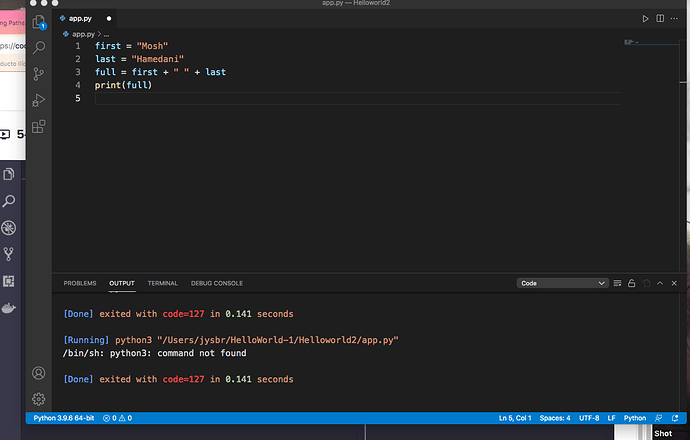
Task: Click the "Mosh" string in line 1
Action: pyautogui.click(x=152, y=46)
